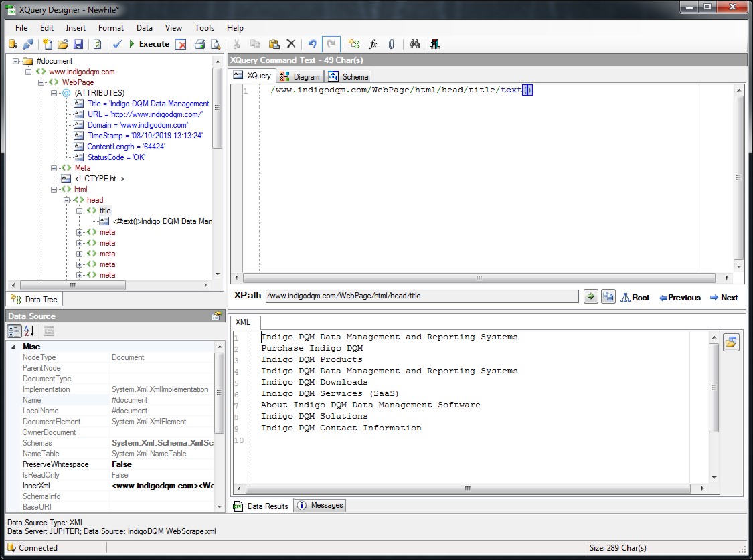Image resolution: width=753 pixels, height=560 pixels.
Task: Click the Root navigation button
Action: [635, 298]
